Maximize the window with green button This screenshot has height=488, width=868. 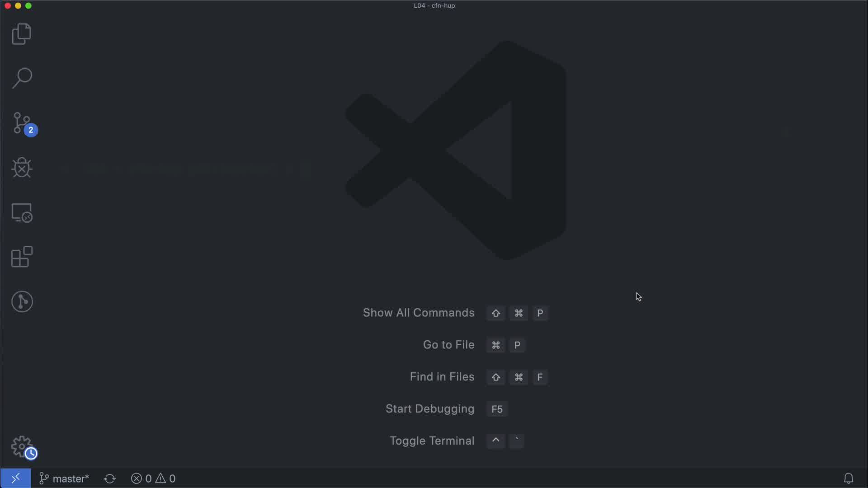point(28,6)
